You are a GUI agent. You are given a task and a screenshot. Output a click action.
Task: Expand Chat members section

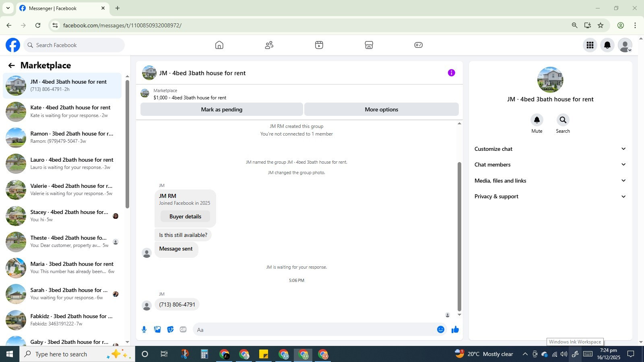[x=550, y=165]
